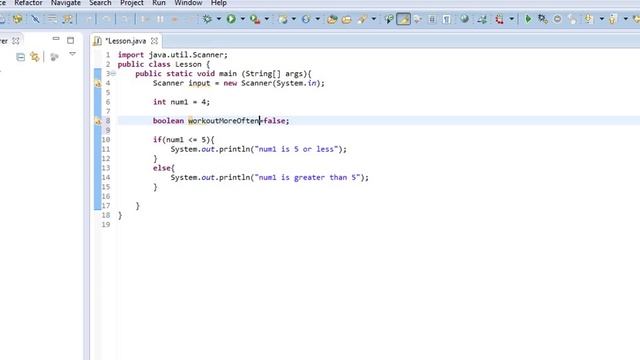Screen dimensions: 640x360
Task: Open the Debug dropdown arrow
Action: [219, 19]
